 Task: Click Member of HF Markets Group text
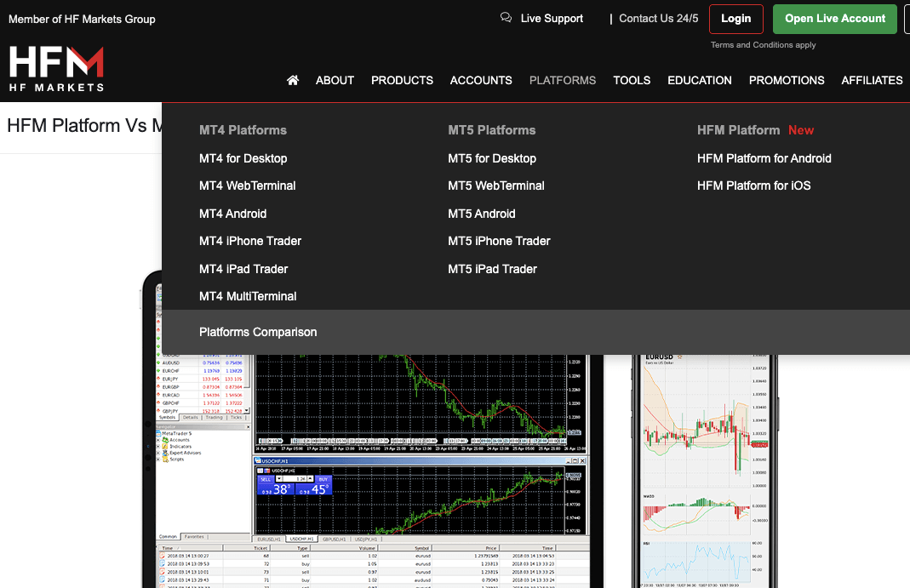82,19
